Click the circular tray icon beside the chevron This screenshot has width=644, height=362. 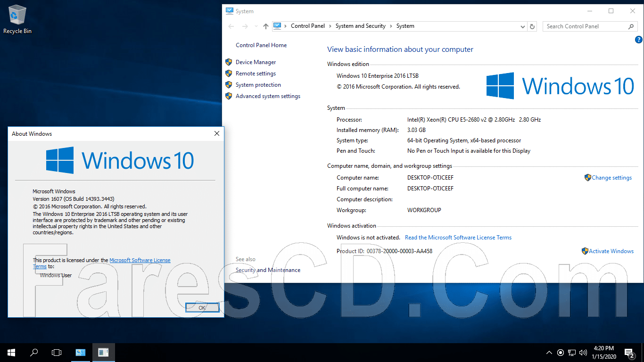pyautogui.click(x=561, y=352)
